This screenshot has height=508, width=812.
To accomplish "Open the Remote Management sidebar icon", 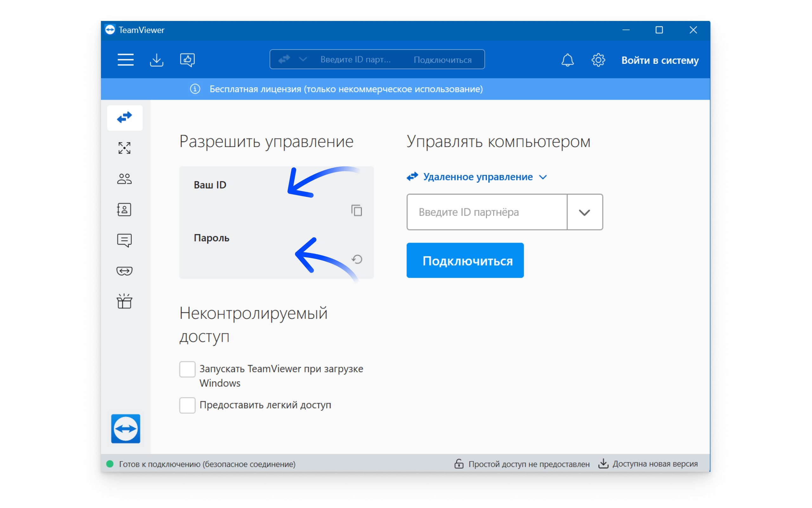I will (124, 148).
